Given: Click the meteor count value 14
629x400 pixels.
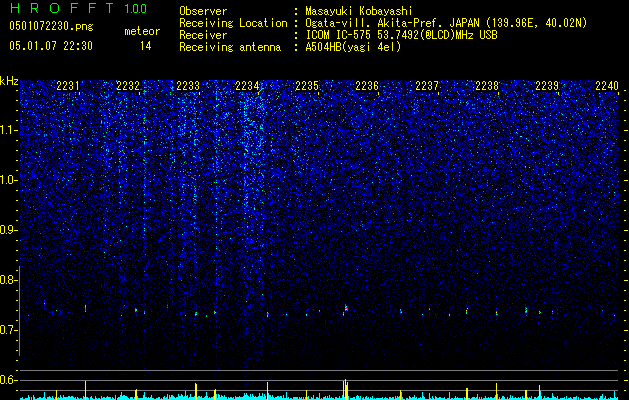Looking at the screenshot, I should tap(146, 46).
